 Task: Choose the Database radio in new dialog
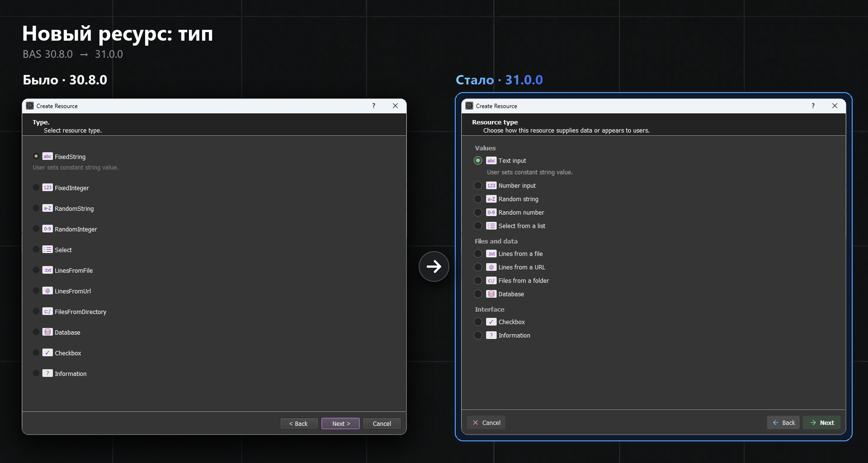click(478, 294)
